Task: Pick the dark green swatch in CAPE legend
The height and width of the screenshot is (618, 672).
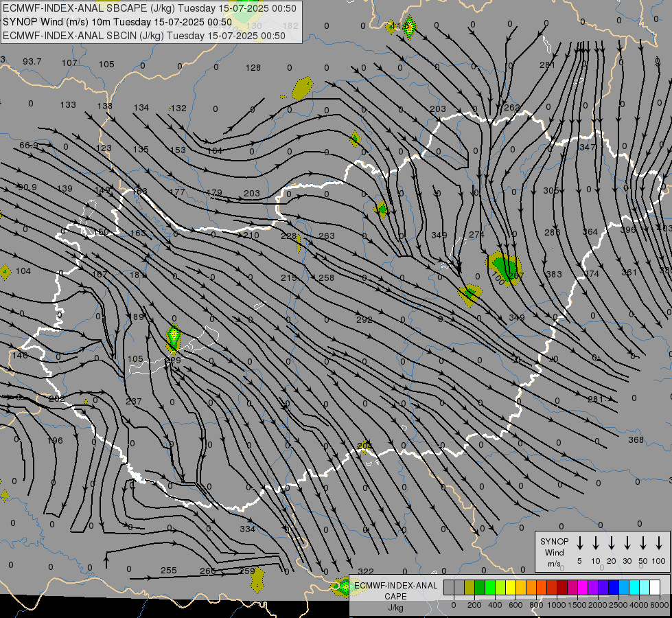Action: [480, 588]
